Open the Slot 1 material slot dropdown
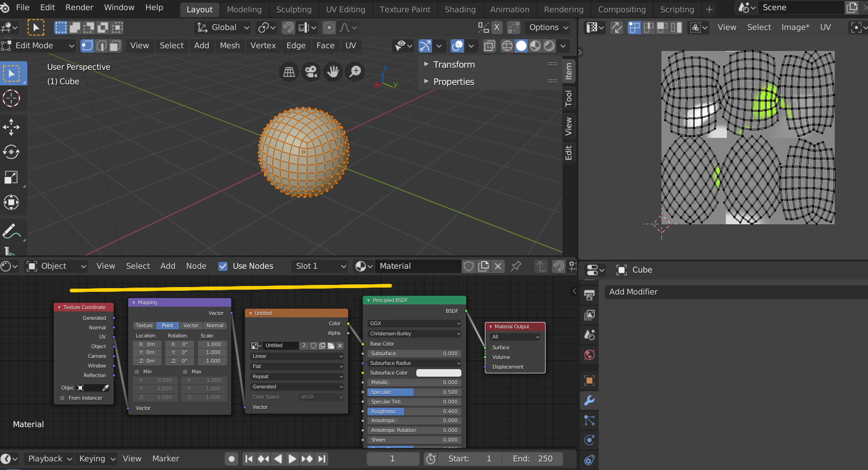Viewport: 868px width, 470px height. [x=320, y=266]
